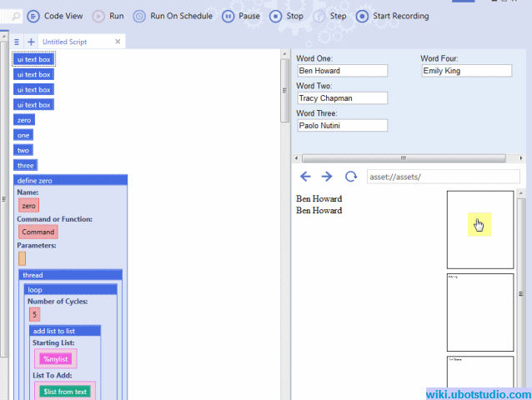532x400 pixels.
Task: Click the Run button icon
Action: click(x=98, y=17)
